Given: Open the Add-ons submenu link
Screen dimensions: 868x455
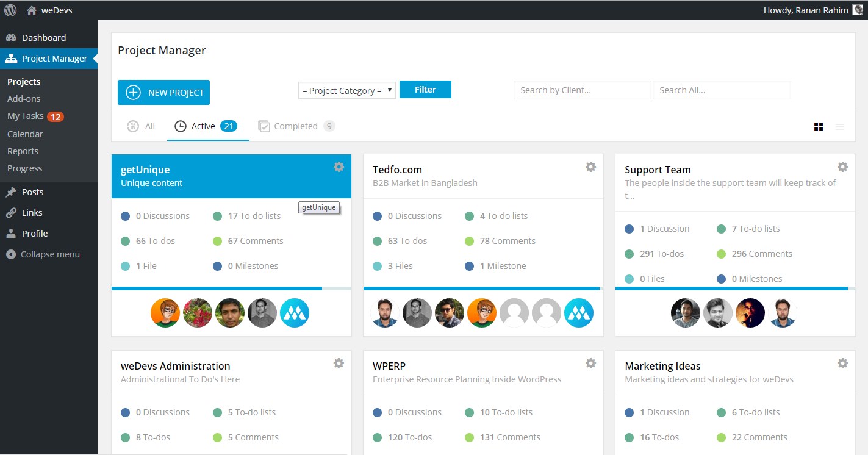Looking at the screenshot, I should [x=24, y=99].
